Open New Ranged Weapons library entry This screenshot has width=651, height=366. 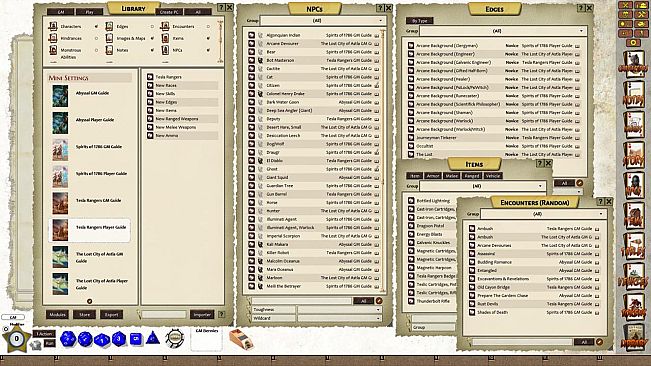click(177, 119)
